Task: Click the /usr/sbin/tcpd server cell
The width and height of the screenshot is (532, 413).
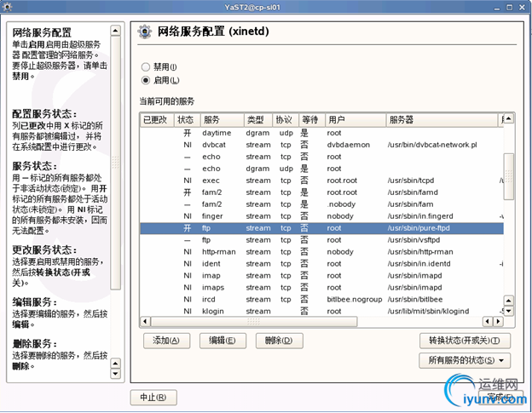Action: pos(411,181)
